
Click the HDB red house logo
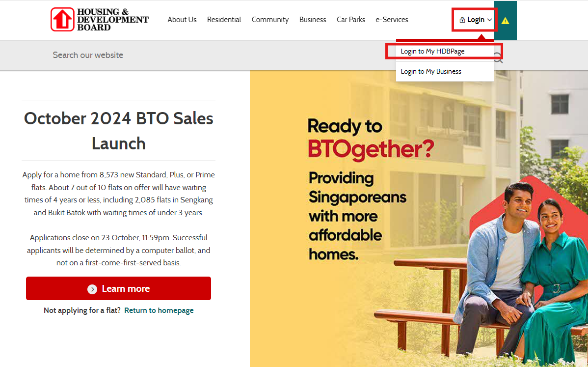(63, 20)
